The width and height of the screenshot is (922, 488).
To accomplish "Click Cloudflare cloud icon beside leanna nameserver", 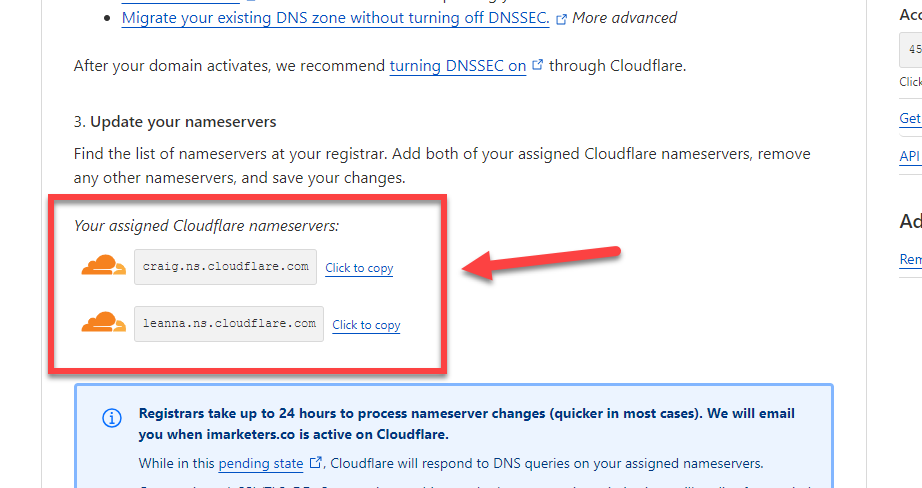I will 103,323.
